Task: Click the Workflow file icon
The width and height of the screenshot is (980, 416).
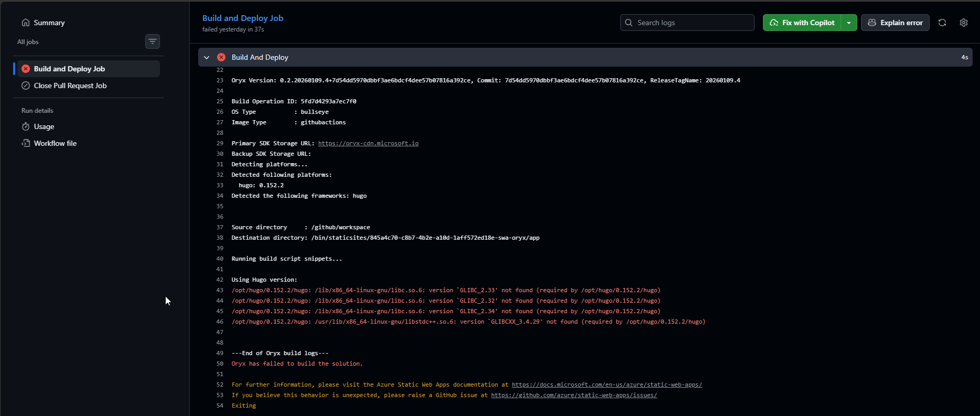Action: point(26,143)
